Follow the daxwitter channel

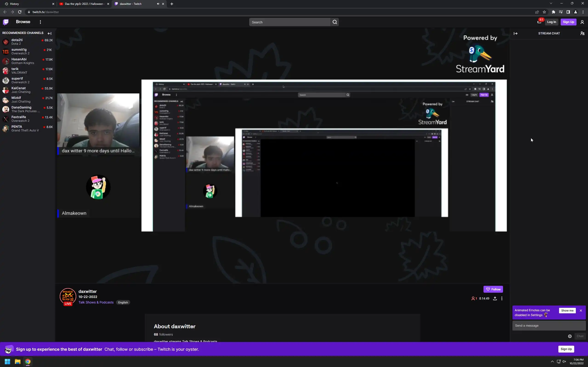[x=493, y=289]
